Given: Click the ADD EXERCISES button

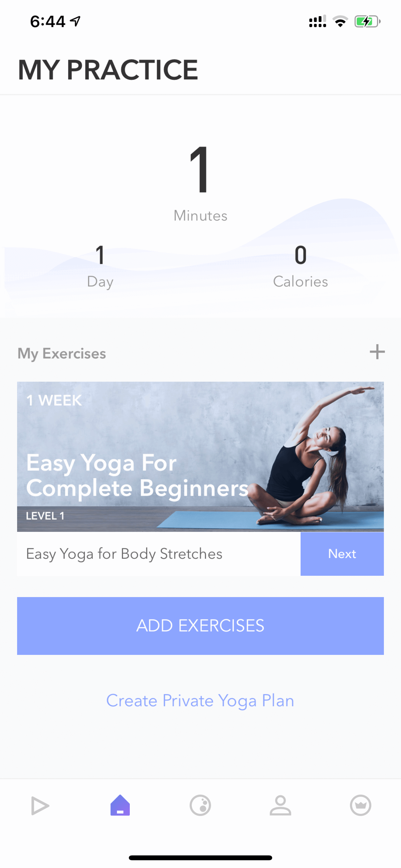Looking at the screenshot, I should pos(200,626).
